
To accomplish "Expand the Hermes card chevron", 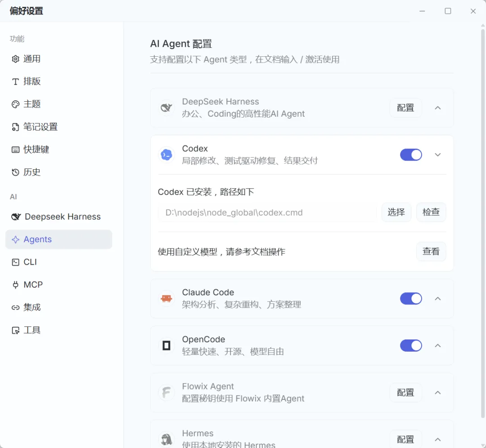I will pyautogui.click(x=438, y=439).
